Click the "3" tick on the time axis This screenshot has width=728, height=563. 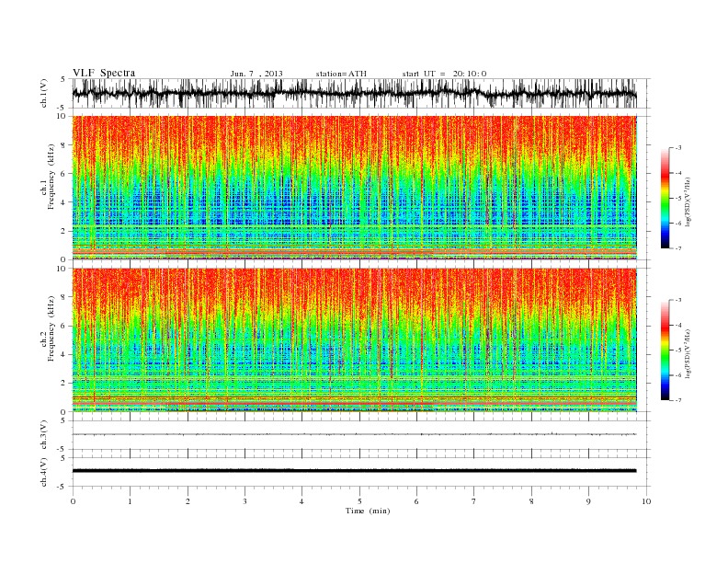(245, 501)
